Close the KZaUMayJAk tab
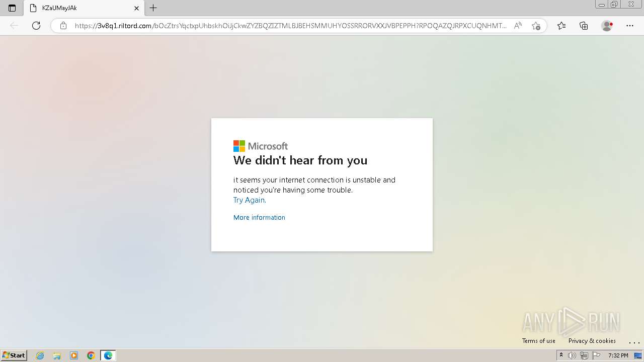The width and height of the screenshot is (644, 362). point(136,8)
